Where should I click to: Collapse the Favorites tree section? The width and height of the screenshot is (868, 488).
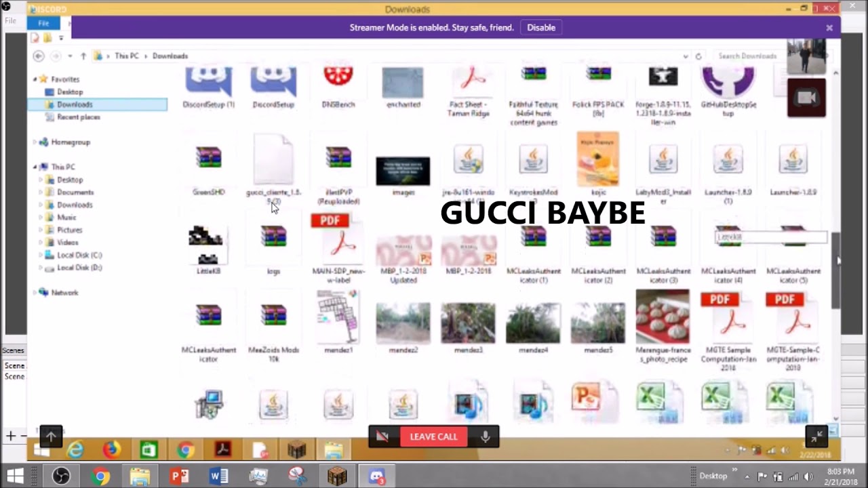(35, 79)
